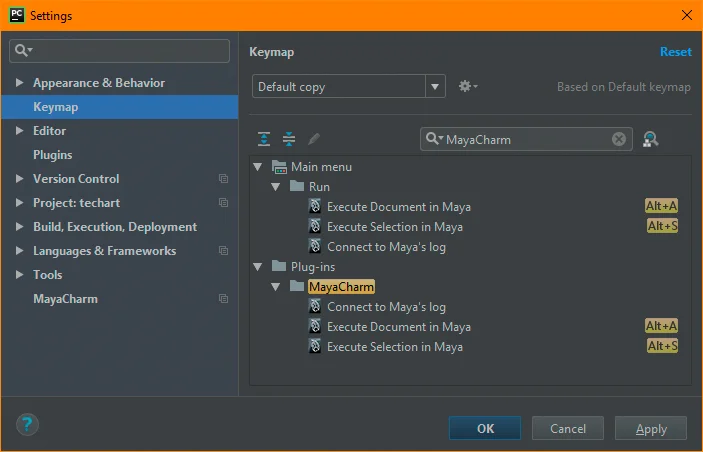Open the help question mark icon
This screenshot has width=703, height=452.
point(27,424)
